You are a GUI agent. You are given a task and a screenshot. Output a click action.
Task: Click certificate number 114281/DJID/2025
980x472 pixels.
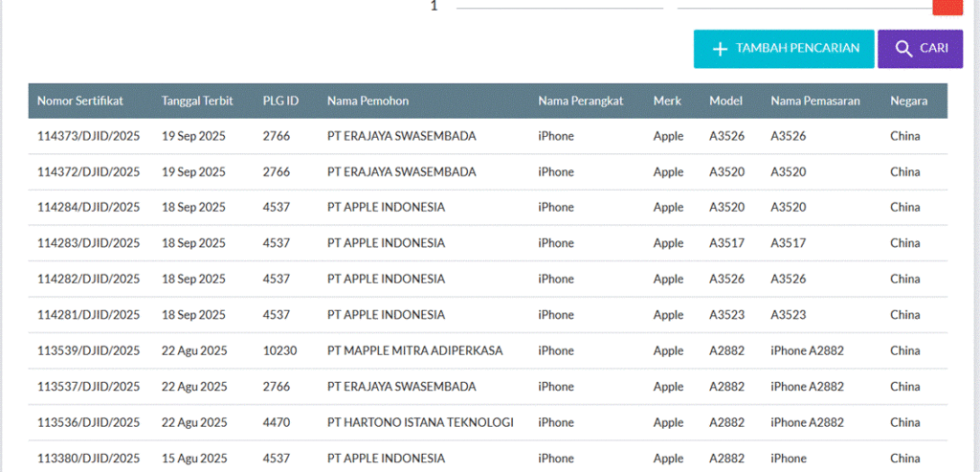88,315
